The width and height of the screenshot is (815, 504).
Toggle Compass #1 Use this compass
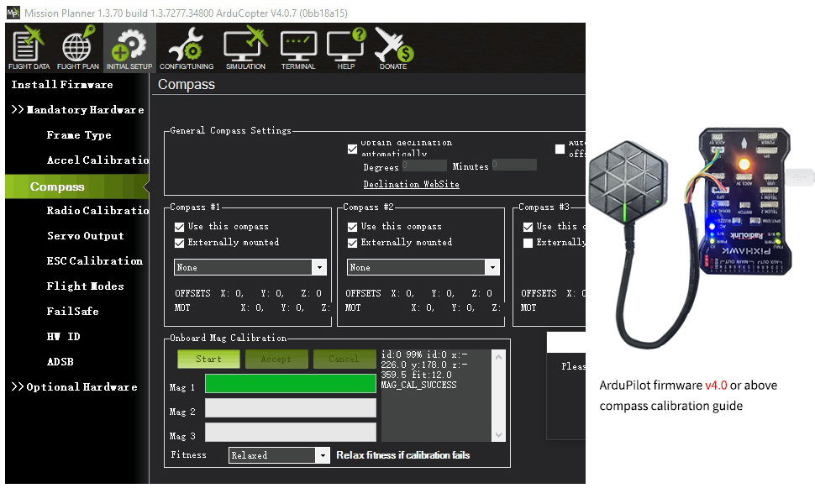point(179,227)
